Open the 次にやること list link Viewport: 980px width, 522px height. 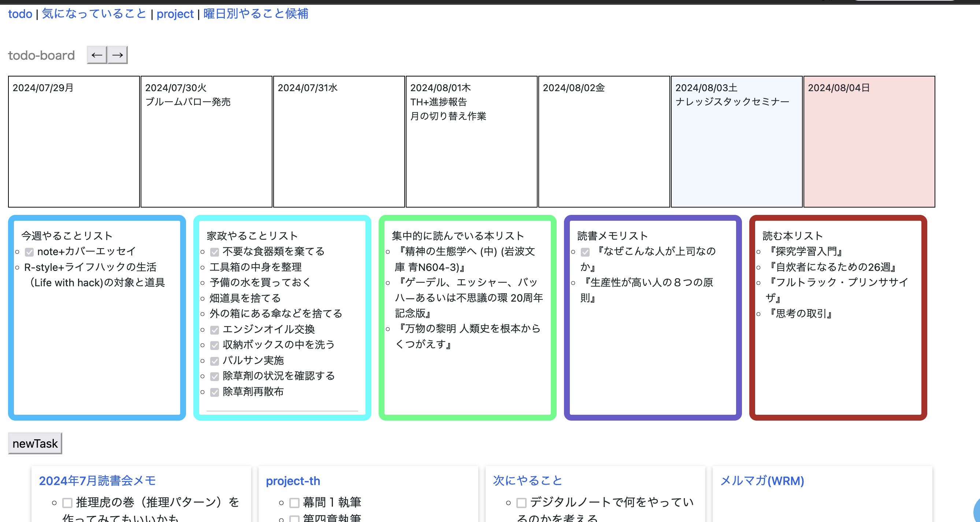pyautogui.click(x=528, y=480)
